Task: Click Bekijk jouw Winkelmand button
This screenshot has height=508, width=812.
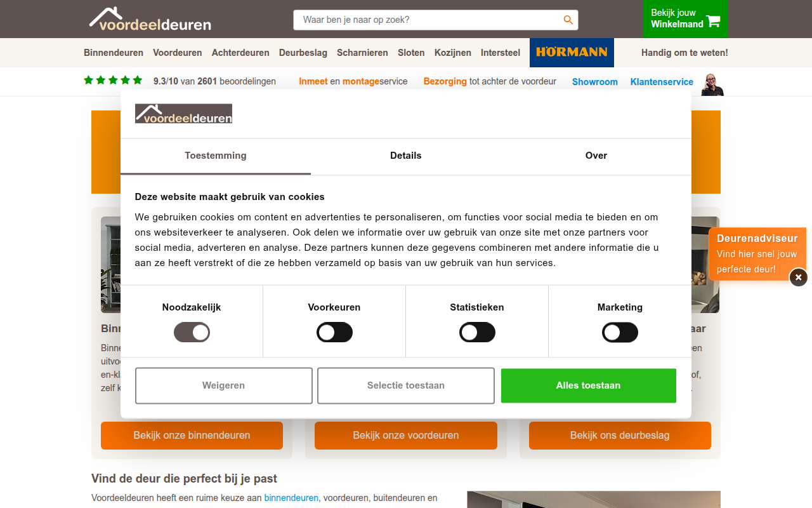Action: point(685,19)
